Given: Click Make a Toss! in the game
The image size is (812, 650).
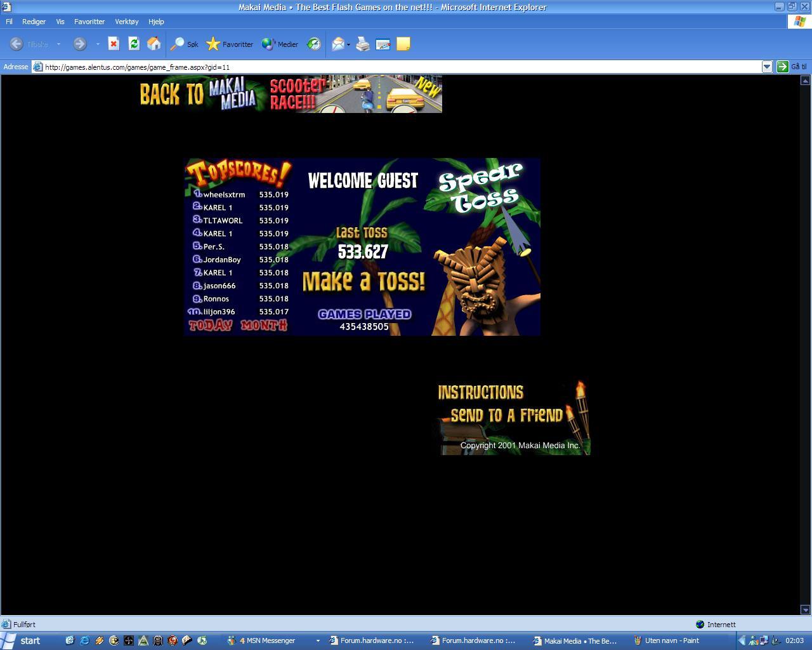Looking at the screenshot, I should click(x=363, y=281).
